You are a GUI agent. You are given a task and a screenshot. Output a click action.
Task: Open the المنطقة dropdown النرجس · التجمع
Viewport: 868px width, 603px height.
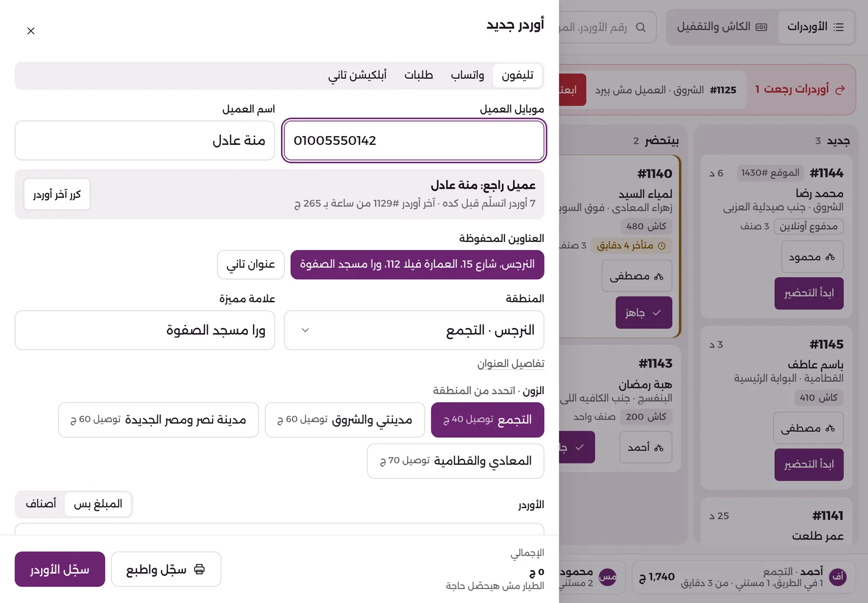pyautogui.click(x=414, y=330)
